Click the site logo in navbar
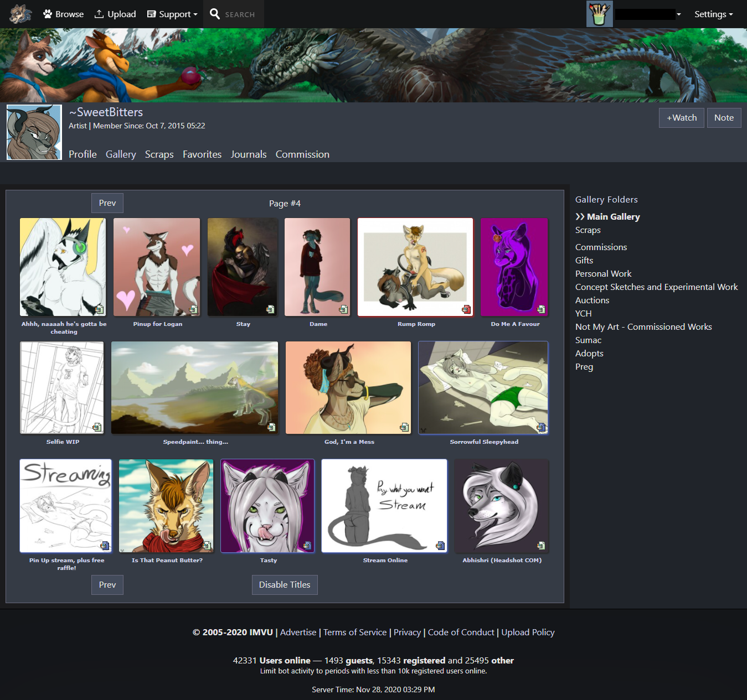Screen dimensions: 747x700 (20, 14)
